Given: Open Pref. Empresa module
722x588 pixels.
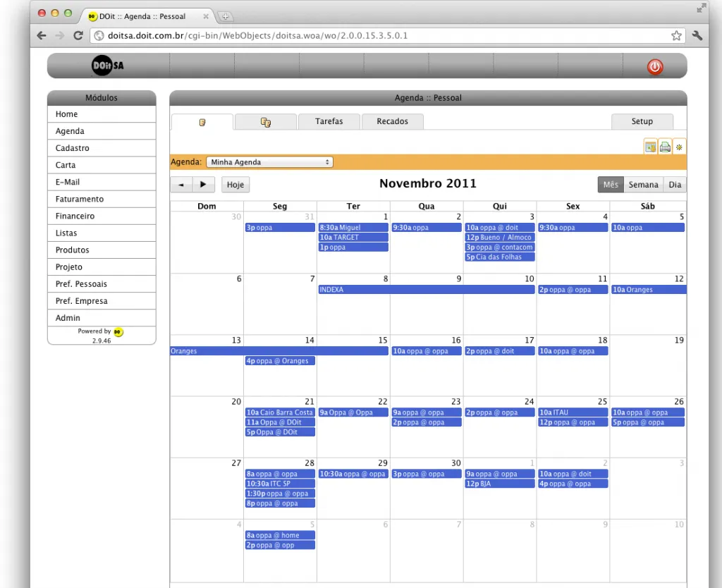Looking at the screenshot, I should click(102, 302).
